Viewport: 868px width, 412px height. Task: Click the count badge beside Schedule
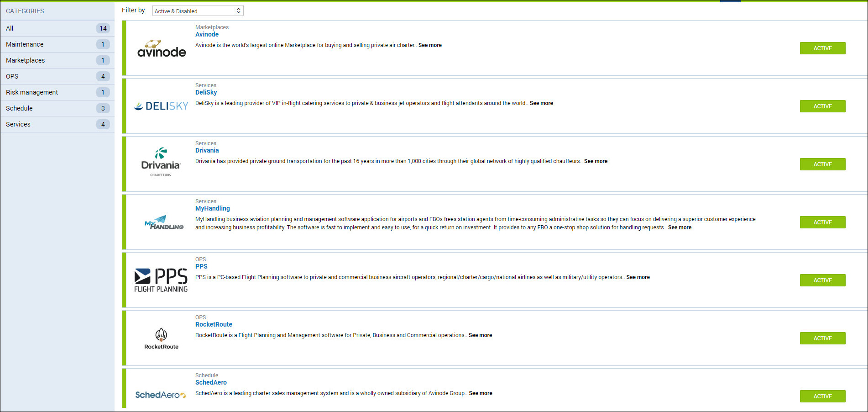[103, 108]
